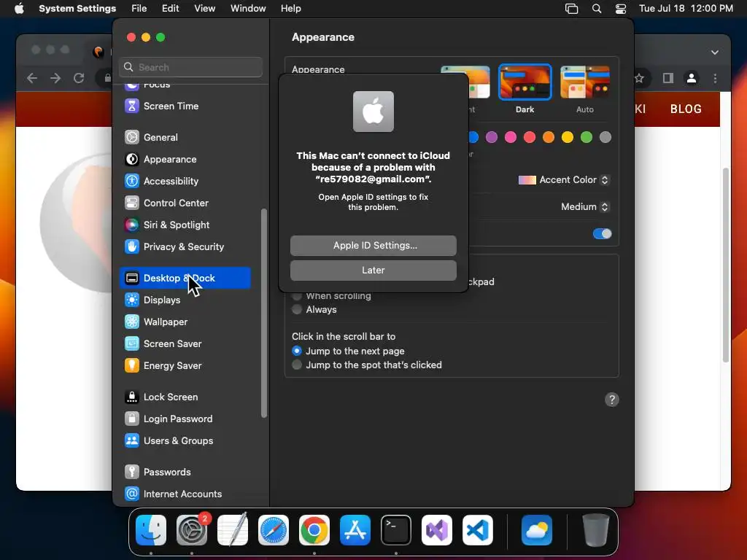Pick the orange accent color
Image resolution: width=747 pixels, height=560 pixels.
pyautogui.click(x=549, y=137)
